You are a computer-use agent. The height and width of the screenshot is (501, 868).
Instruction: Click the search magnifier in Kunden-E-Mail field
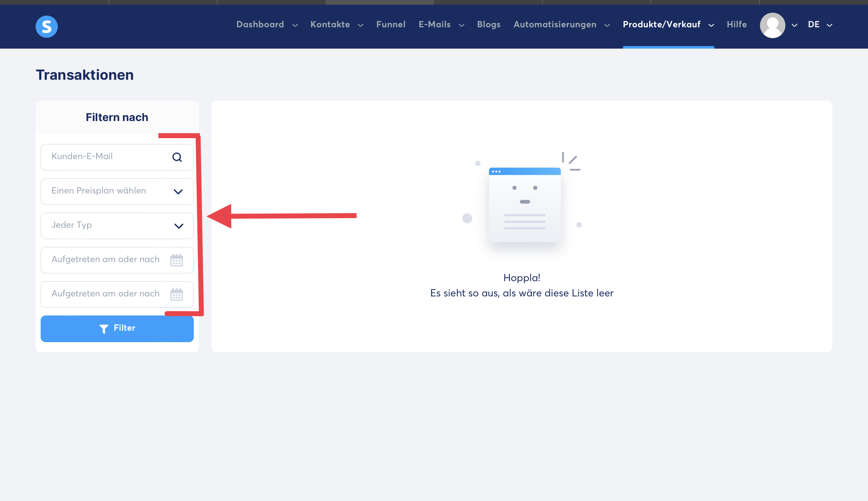[x=177, y=157]
